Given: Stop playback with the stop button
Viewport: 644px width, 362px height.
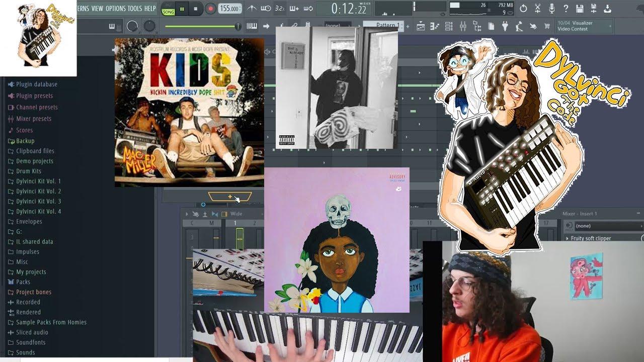Looking at the screenshot, I should [x=196, y=9].
